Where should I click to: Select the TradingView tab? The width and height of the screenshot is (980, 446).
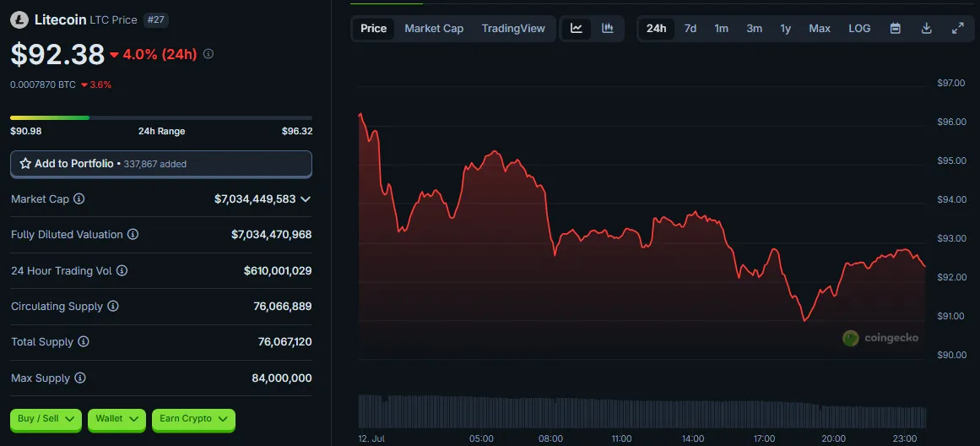point(513,28)
